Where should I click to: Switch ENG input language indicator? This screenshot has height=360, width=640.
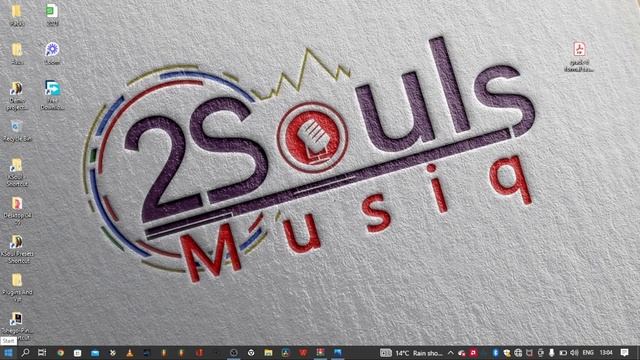pos(588,353)
